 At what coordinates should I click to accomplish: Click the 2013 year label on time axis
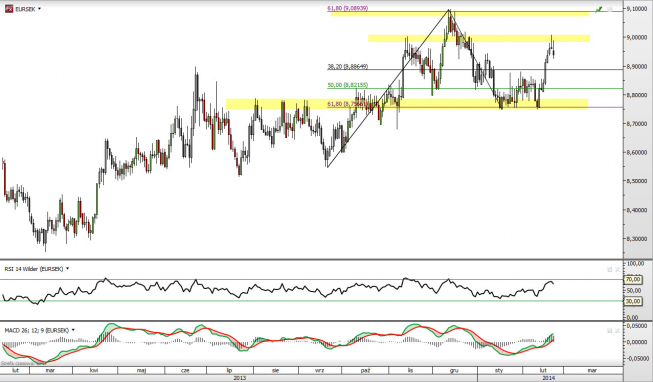239,378
